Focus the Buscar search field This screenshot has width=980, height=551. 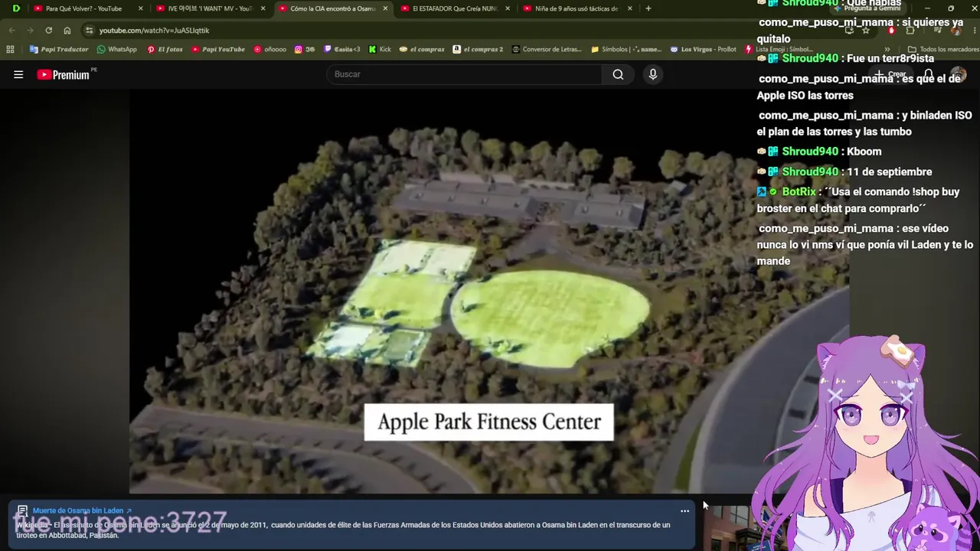click(464, 74)
